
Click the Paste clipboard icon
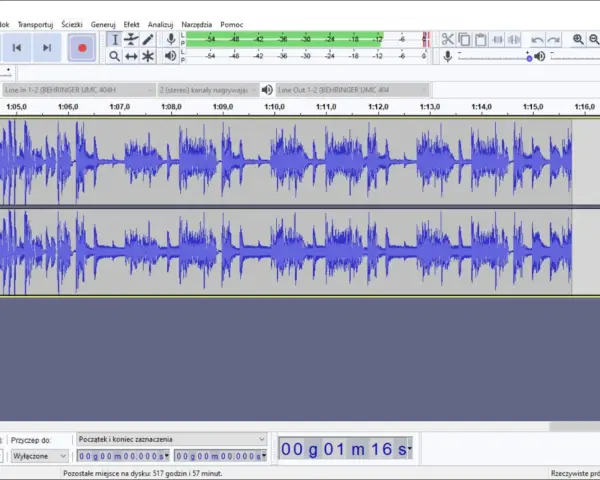coord(481,39)
